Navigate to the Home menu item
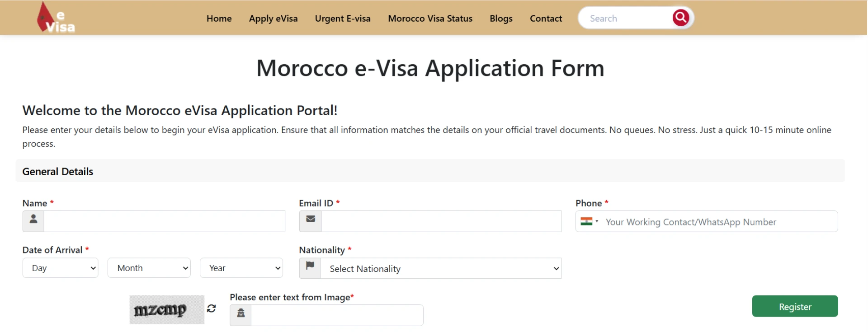Viewport: 868px width, 332px height. tap(219, 19)
